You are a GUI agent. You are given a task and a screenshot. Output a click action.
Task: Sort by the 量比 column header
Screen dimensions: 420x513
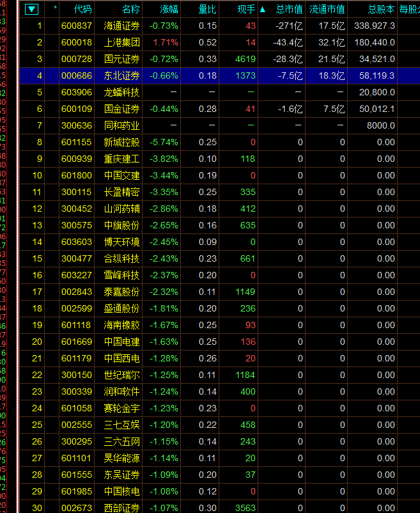click(x=208, y=9)
